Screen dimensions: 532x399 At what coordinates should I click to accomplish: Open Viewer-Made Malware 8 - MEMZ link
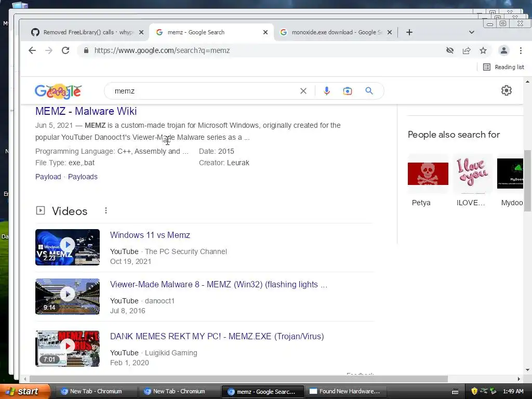tap(219, 284)
